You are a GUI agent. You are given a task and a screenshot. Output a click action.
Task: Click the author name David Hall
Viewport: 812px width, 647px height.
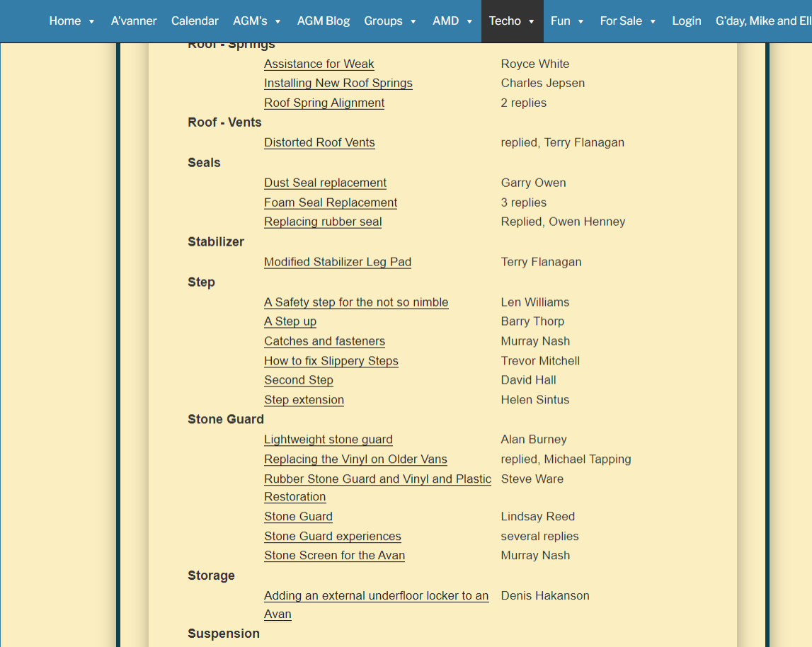(x=528, y=380)
